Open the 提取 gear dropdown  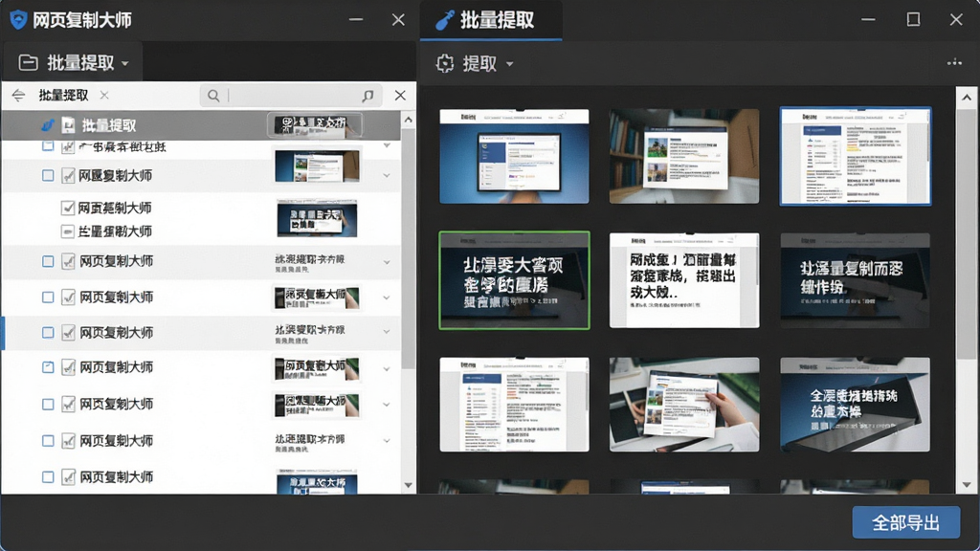pyautogui.click(x=475, y=64)
